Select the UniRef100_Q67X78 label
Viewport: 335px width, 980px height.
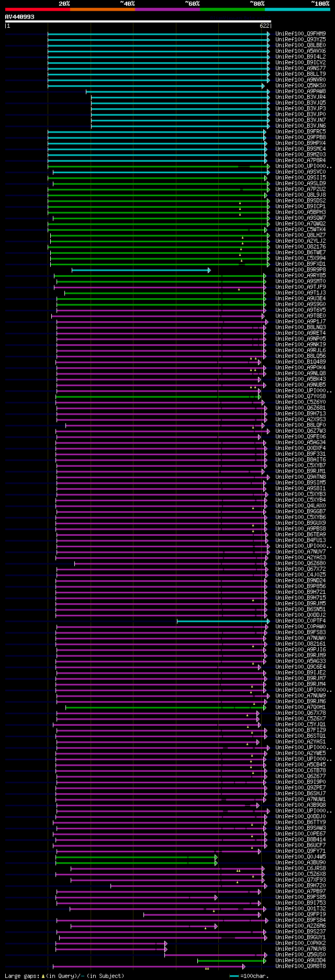coord(300,713)
